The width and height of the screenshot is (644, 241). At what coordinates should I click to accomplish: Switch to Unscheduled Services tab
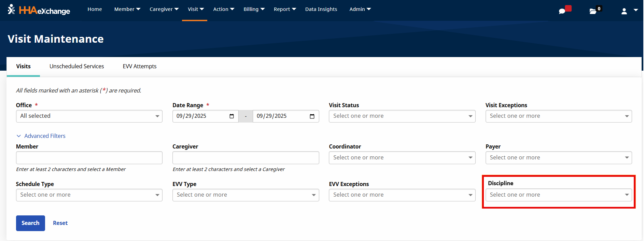[76, 67]
